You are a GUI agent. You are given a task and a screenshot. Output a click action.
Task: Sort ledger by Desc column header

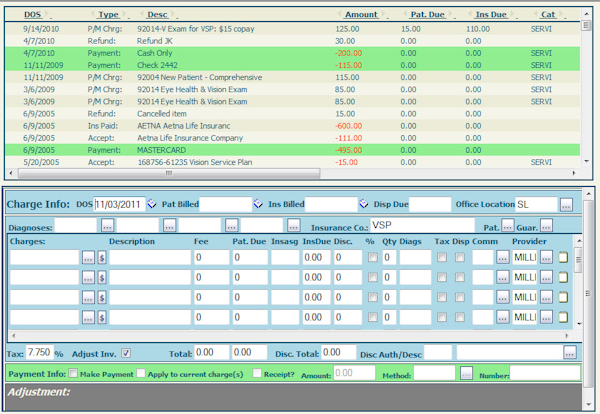click(x=157, y=15)
